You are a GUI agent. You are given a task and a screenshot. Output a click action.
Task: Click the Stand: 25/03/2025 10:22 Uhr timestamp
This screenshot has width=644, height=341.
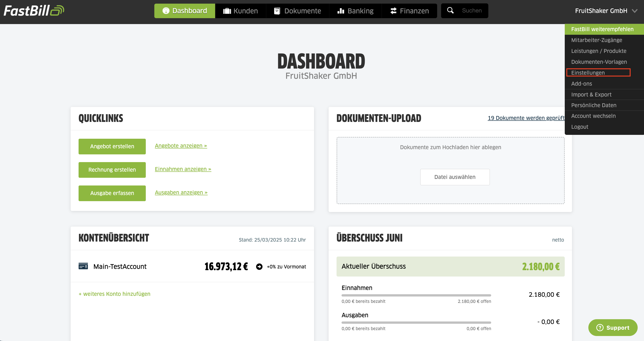272,240
